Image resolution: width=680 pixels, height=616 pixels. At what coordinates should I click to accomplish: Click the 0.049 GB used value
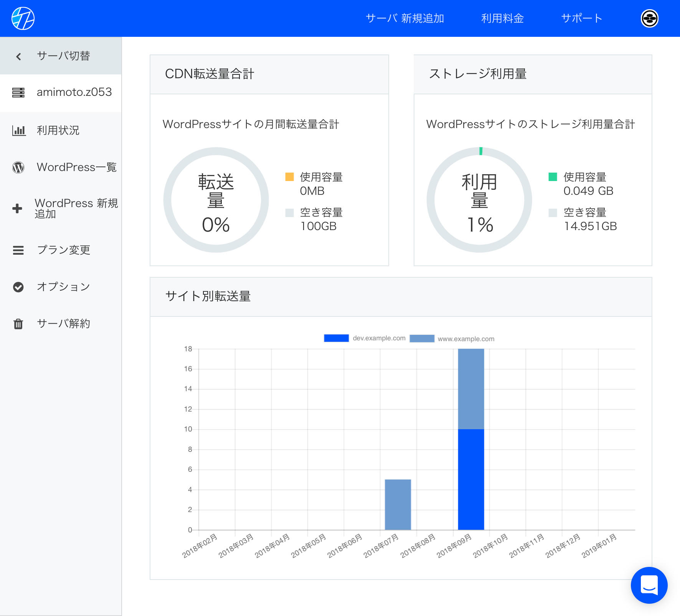[588, 191]
